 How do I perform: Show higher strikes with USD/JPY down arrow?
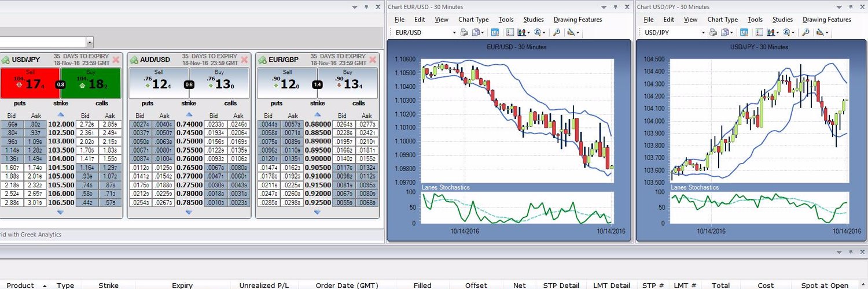[60, 212]
